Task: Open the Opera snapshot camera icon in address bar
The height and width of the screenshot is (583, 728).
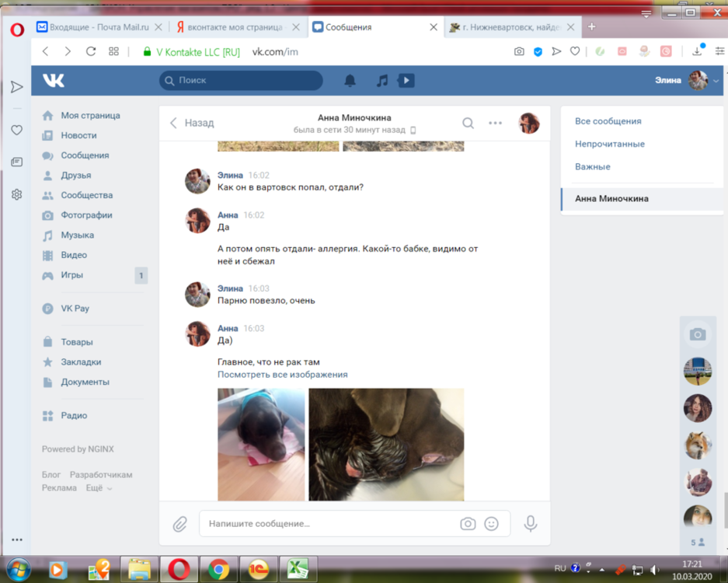Action: [519, 51]
